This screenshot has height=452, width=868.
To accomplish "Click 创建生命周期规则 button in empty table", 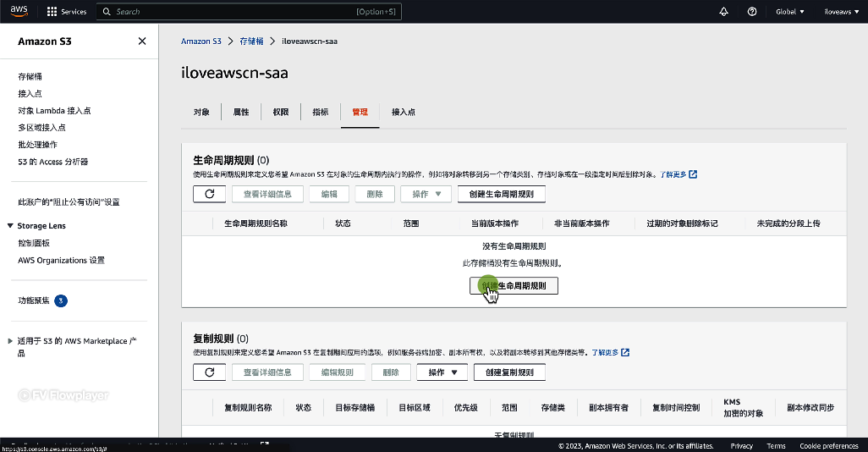I will (x=514, y=286).
